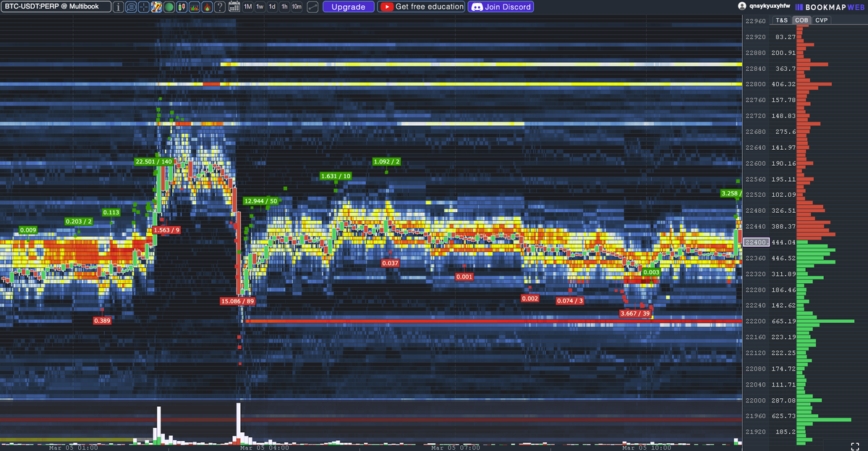Click the 406.32 order book size value
868x451 pixels.
784,84
